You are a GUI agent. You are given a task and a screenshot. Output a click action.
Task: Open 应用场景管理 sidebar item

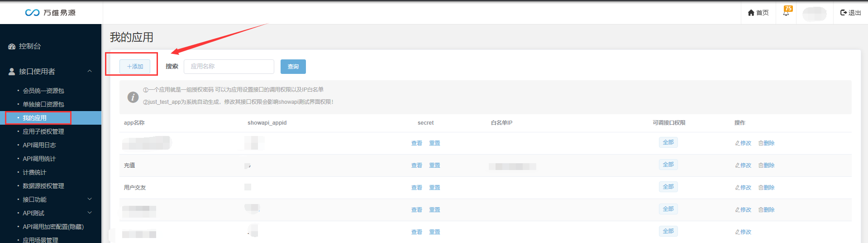point(41,240)
